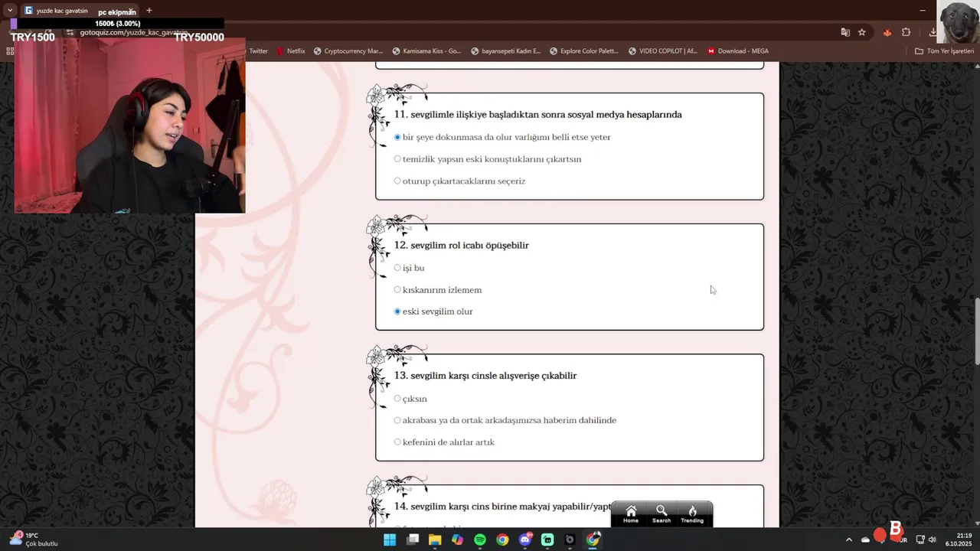This screenshot has width=980, height=551.
Task: Select 'akrabası ya da ortak arkadaşımızsa' option
Action: [x=397, y=420]
